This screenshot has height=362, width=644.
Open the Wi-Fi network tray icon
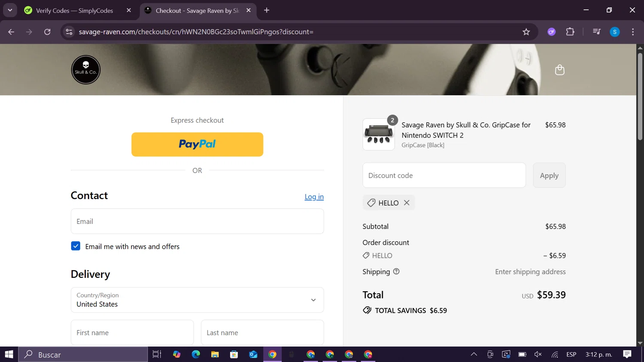click(555, 354)
